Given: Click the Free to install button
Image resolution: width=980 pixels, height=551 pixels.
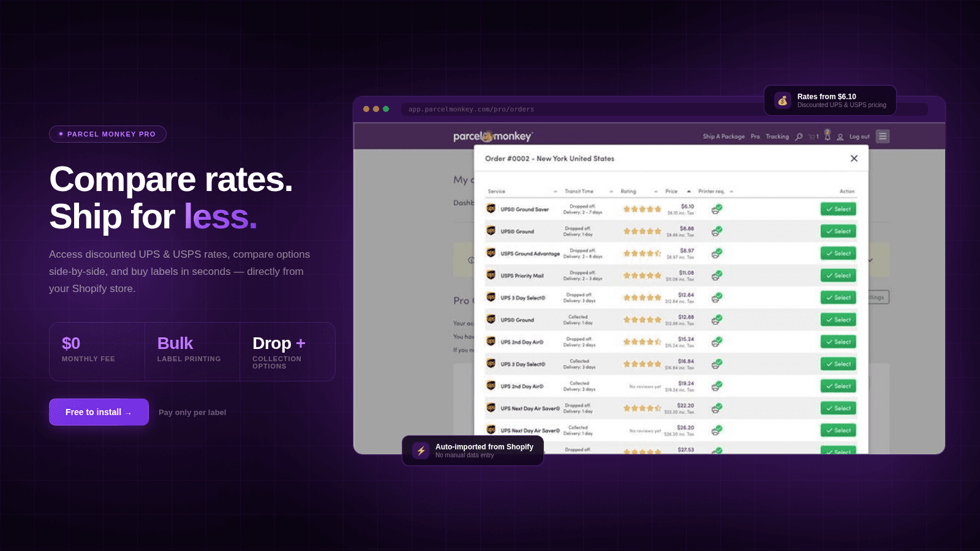Looking at the screenshot, I should point(99,412).
